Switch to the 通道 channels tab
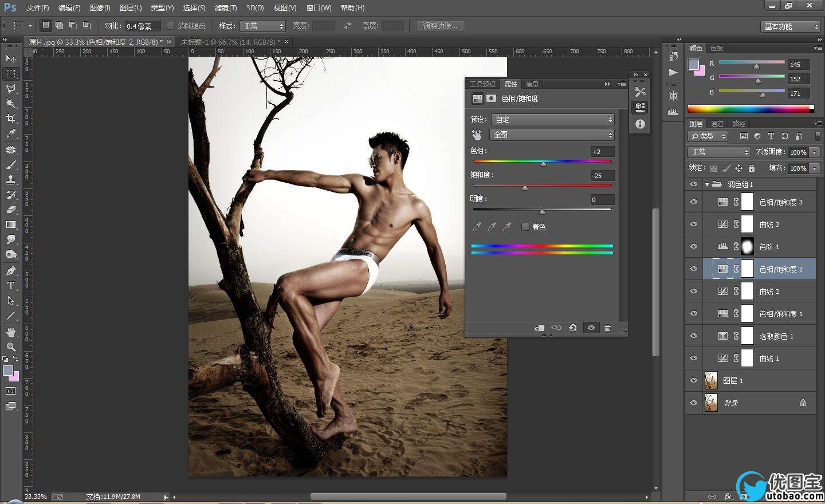825x504 pixels. pos(717,124)
